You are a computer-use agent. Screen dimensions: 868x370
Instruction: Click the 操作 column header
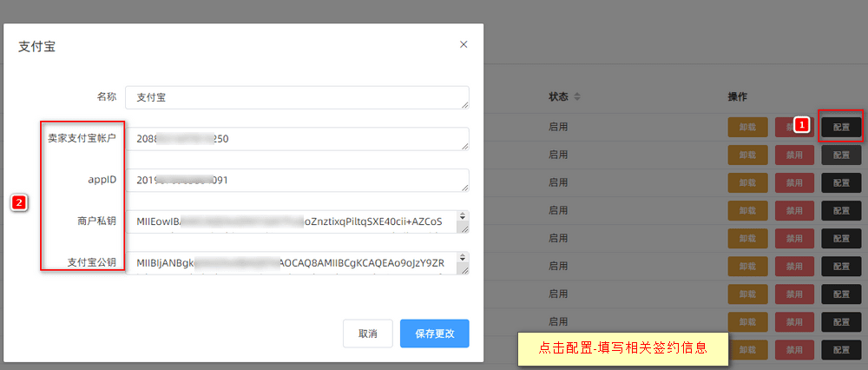(x=737, y=97)
